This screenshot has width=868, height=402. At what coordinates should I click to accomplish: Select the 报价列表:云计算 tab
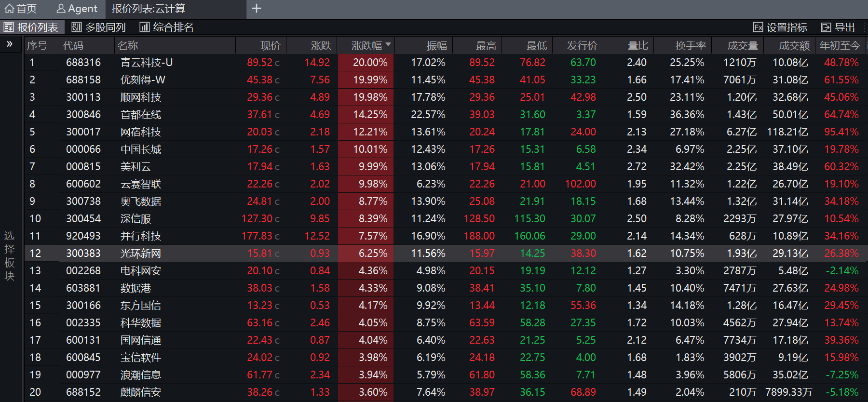click(x=149, y=9)
